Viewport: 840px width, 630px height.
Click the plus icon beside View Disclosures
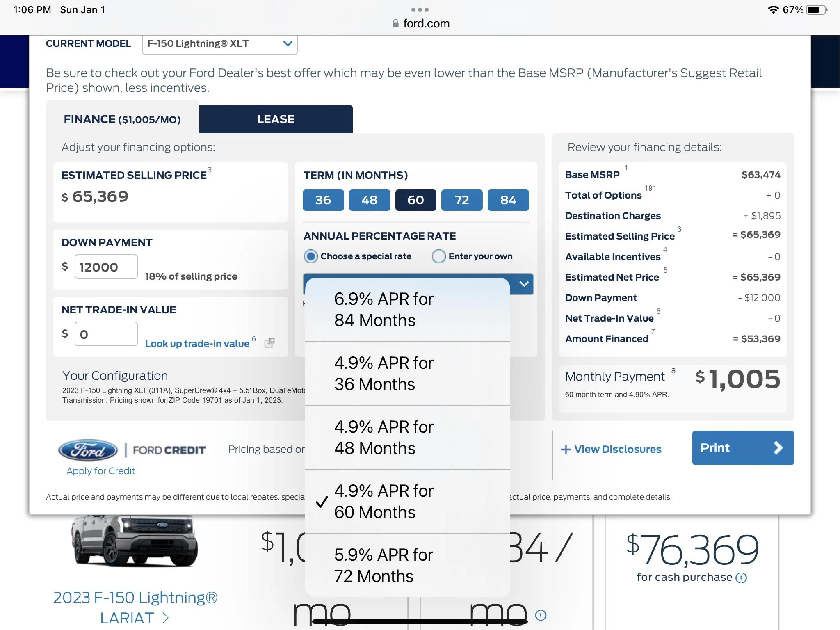pyautogui.click(x=566, y=450)
